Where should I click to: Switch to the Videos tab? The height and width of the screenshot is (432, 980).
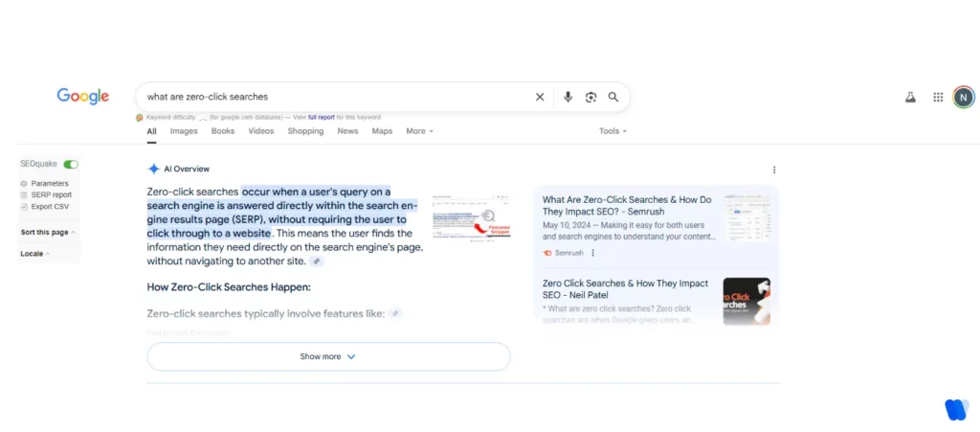[x=261, y=131]
